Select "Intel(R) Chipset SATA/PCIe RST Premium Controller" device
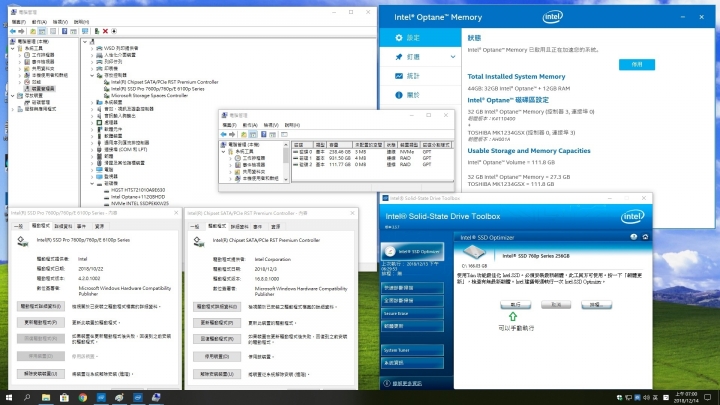Image resolution: width=720 pixels, height=405 pixels. click(164, 82)
